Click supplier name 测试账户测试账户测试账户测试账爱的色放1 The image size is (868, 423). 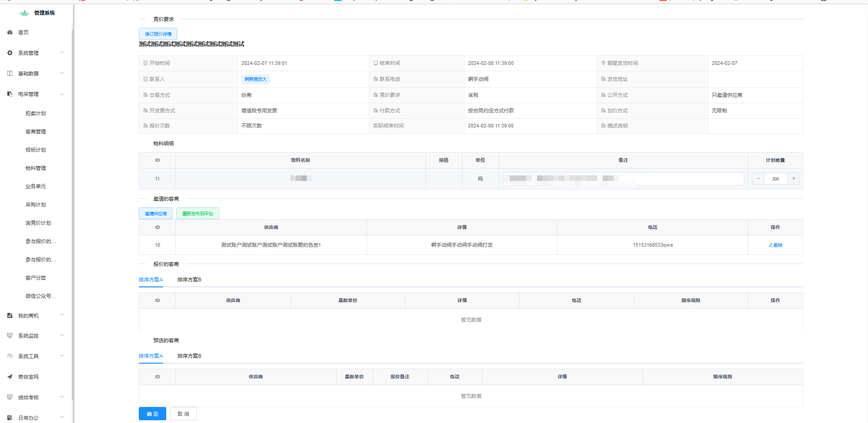coord(271,245)
